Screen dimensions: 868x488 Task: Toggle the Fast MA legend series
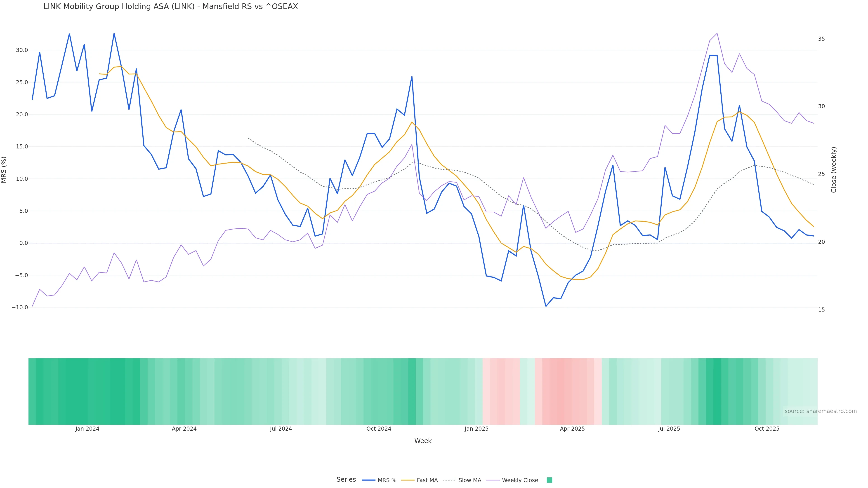point(427,480)
